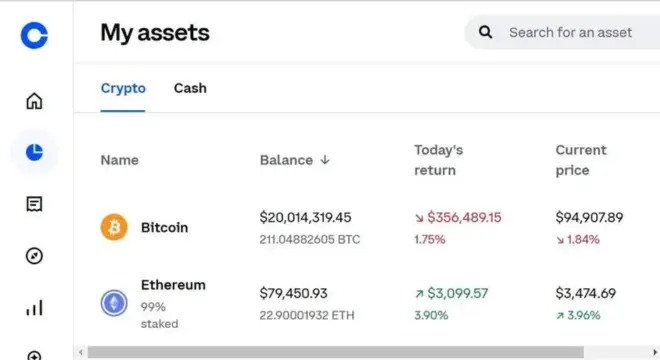Screen dimensions: 660x360
Task: Open the bar chart trading icon
Action: [x=34, y=308]
